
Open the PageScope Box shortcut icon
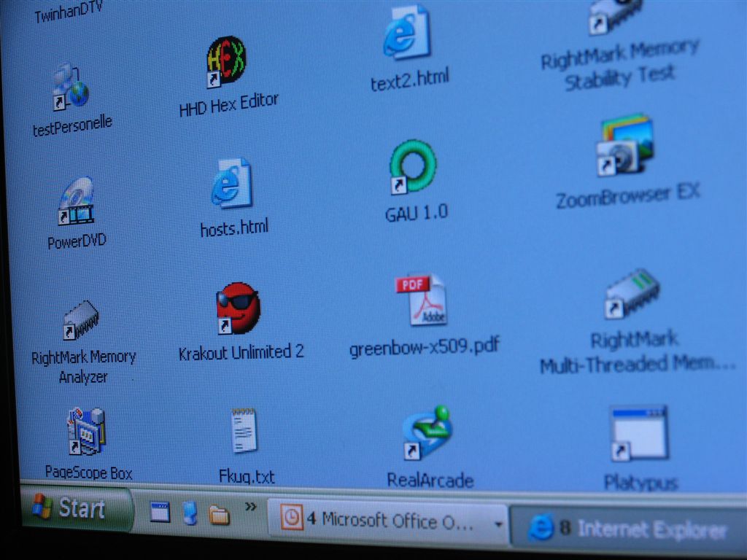click(87, 431)
